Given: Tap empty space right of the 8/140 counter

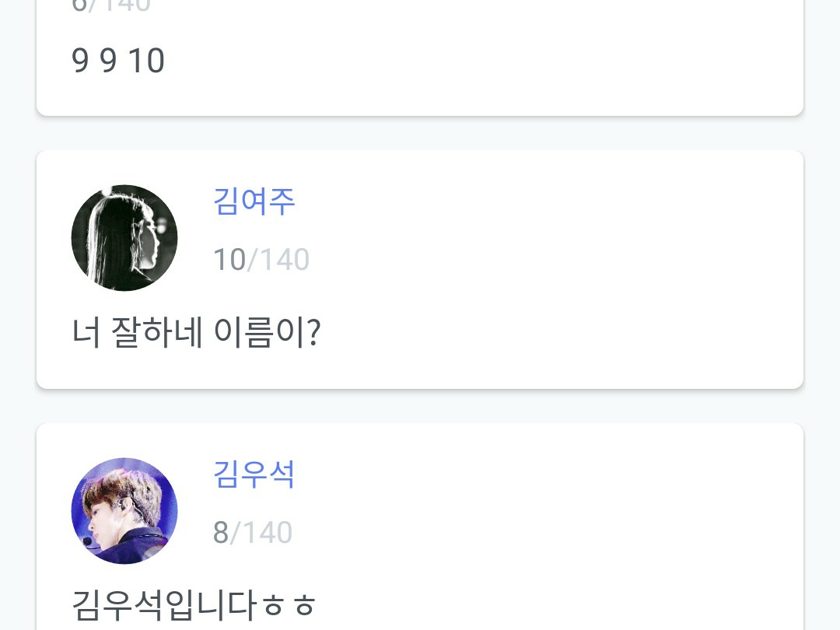Looking at the screenshot, I should coord(544,533).
